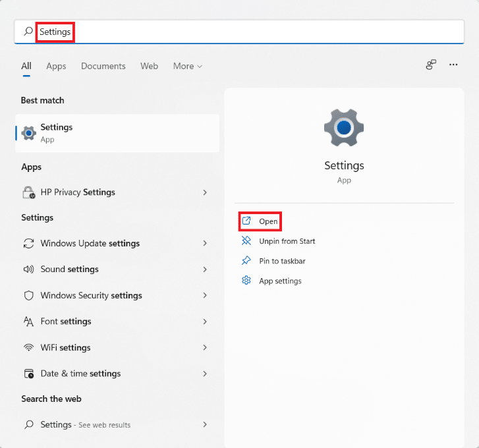Screen dimensions: 479x448
Task: Switch to the Apps filter tab
Action: coord(56,66)
